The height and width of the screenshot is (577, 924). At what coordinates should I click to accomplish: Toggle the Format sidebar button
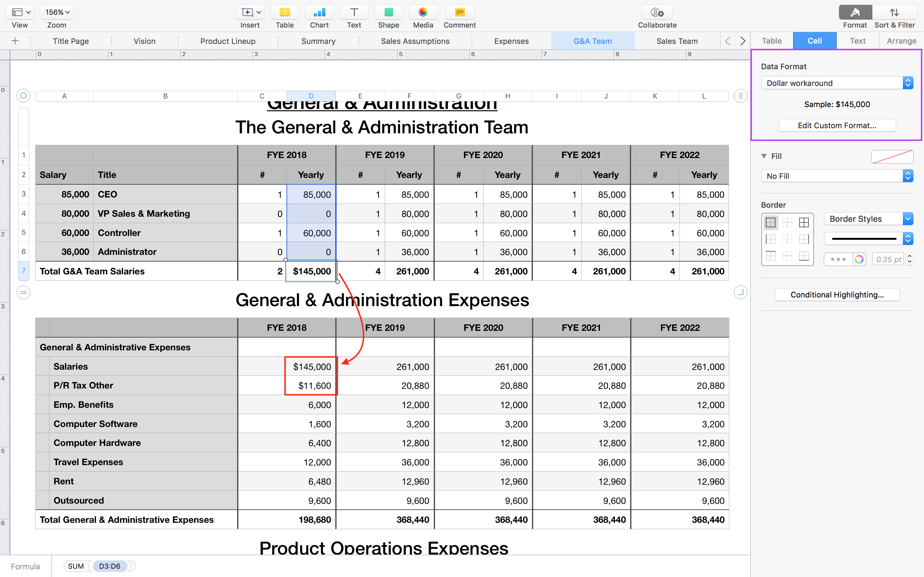pyautogui.click(x=855, y=13)
